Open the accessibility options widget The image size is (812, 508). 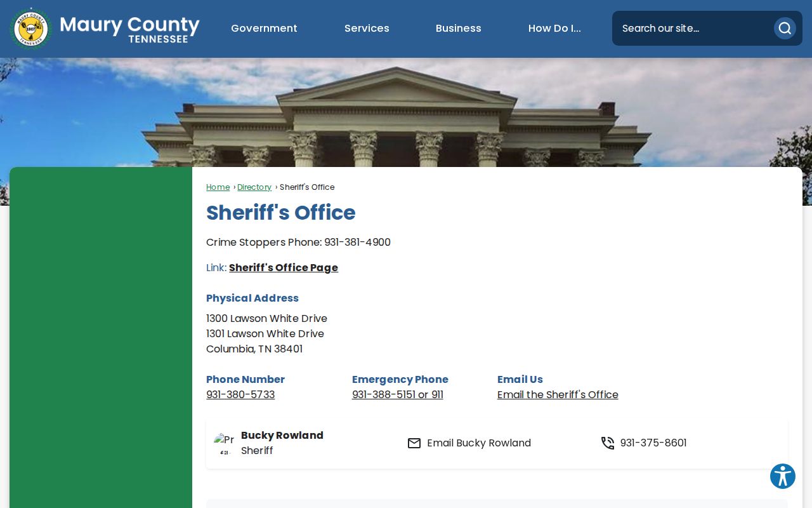click(x=783, y=476)
